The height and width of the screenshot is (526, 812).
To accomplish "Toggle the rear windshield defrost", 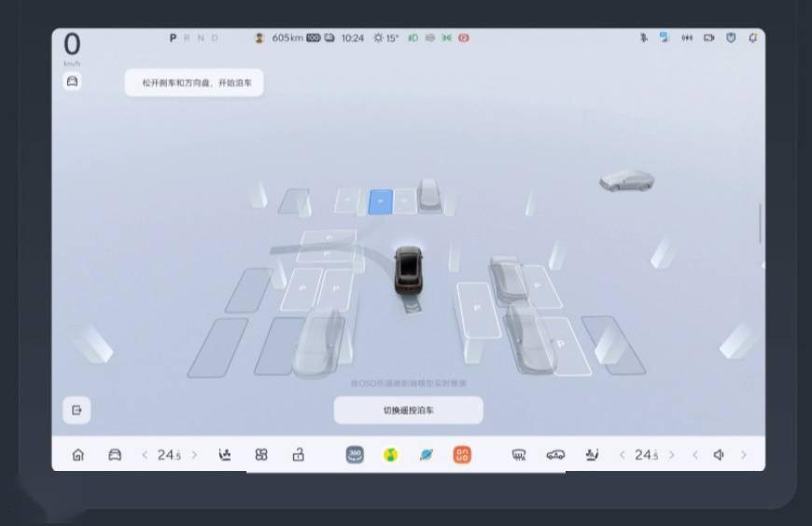I will 518,455.
